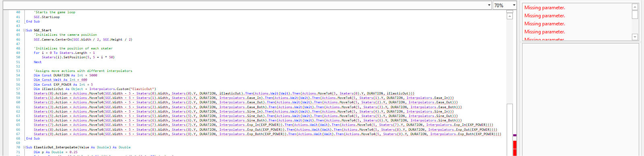Collapse the Sub ElasticOut_Interpolate block
The image size is (644, 156).
tap(25, 147)
